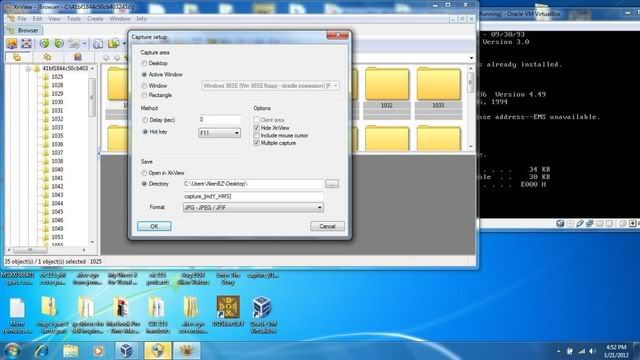Screen dimensions: 640x360
Task: Show hidden system tray icons arrow
Action: coord(558,351)
